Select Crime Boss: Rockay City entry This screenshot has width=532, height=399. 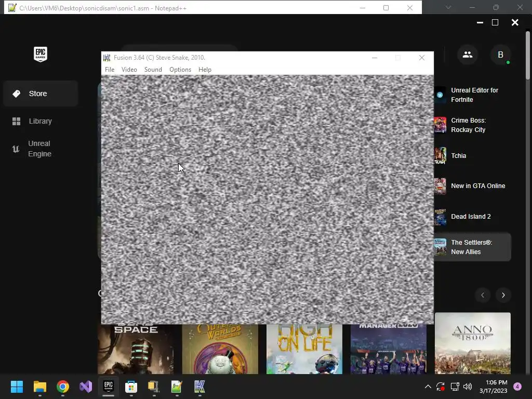[x=472, y=125]
